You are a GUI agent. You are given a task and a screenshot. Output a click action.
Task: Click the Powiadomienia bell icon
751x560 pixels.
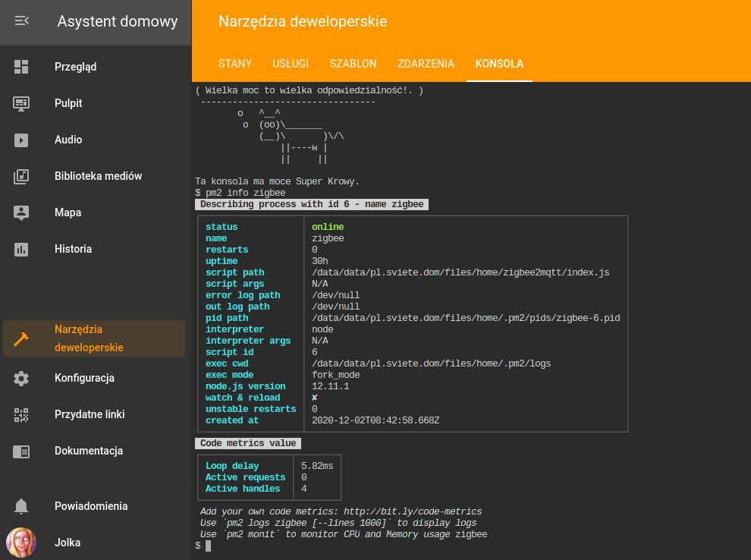tap(21, 506)
